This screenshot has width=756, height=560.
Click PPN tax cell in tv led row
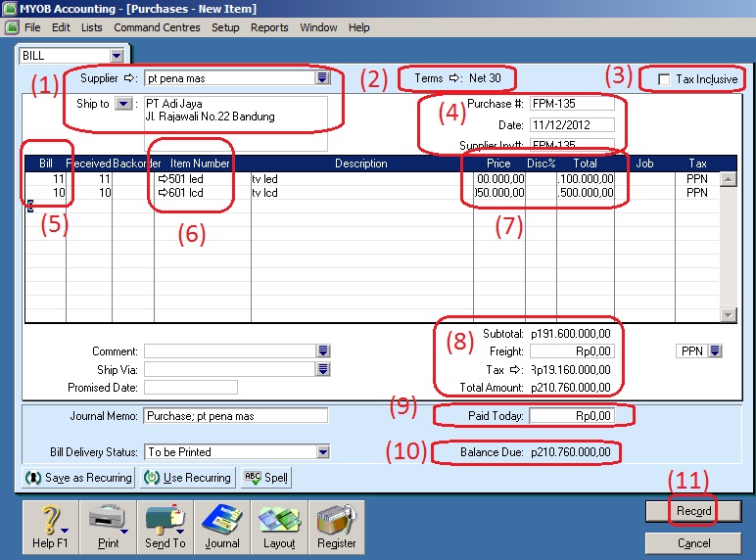point(696,179)
